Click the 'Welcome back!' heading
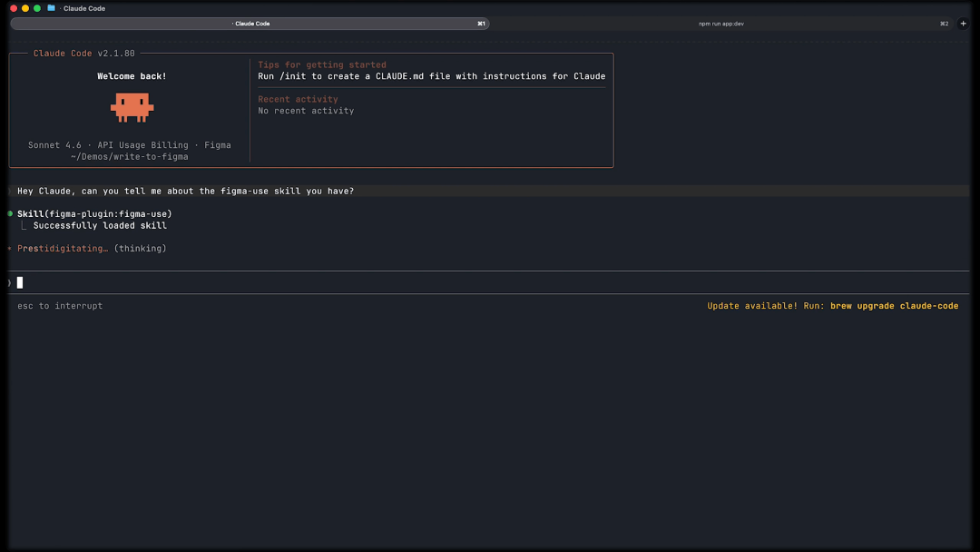 point(132,76)
